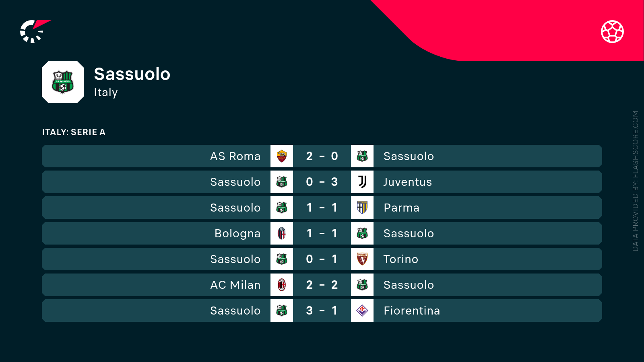Open the Bologna team name
The width and height of the screenshot is (644, 362).
tap(237, 233)
